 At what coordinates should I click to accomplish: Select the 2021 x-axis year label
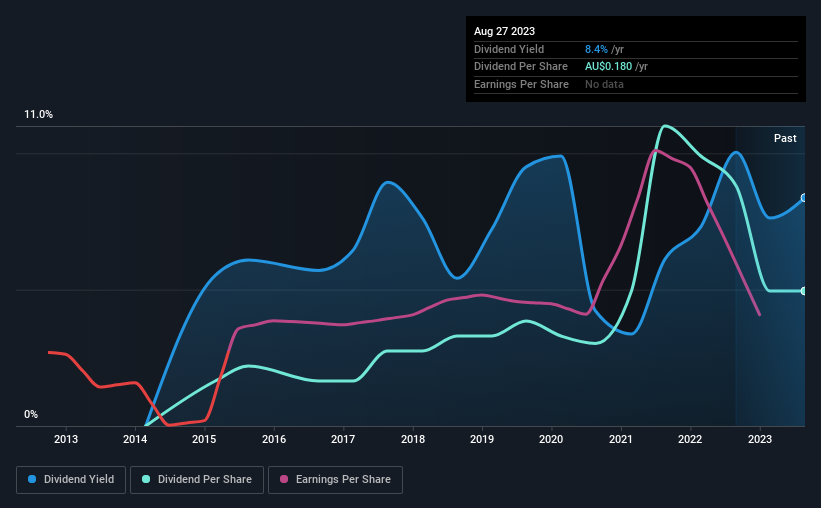pos(620,439)
